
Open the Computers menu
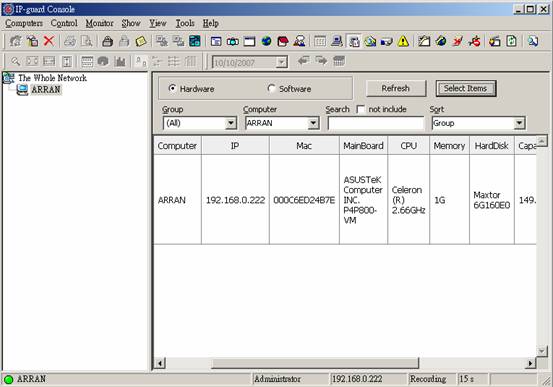24,23
